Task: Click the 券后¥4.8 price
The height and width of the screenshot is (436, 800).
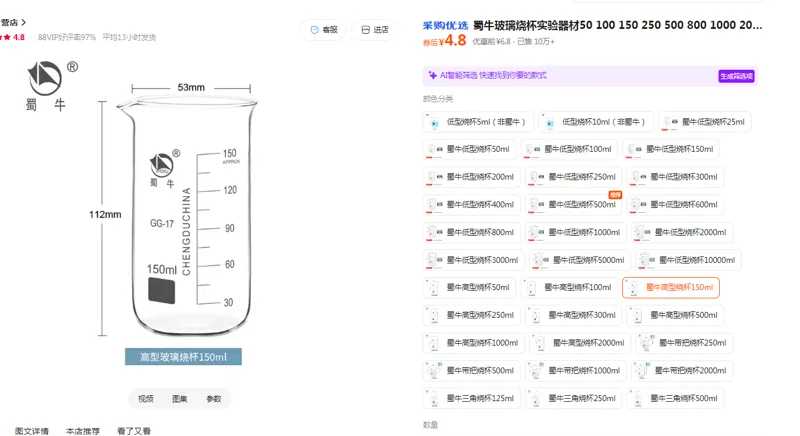Action: (444, 41)
